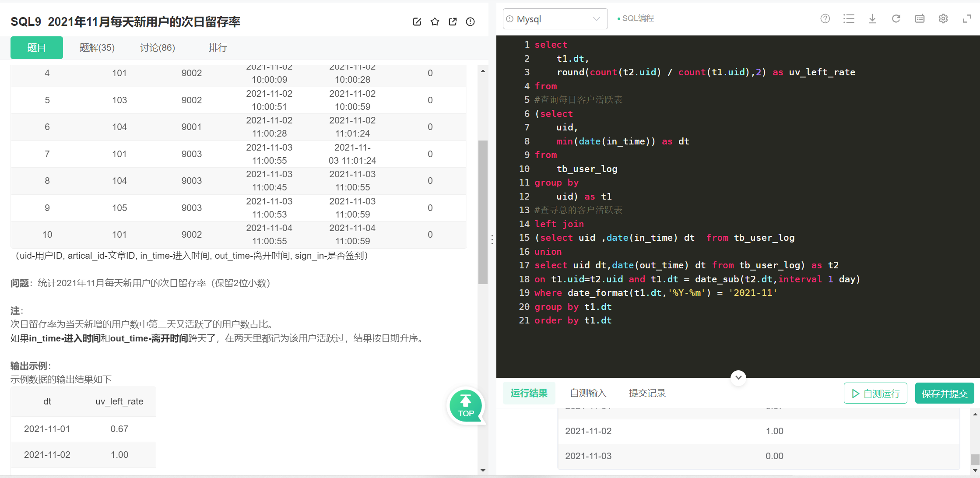Screen dimensions: 980x478
Task: Reset code with the refresh icon
Action: coord(896,19)
